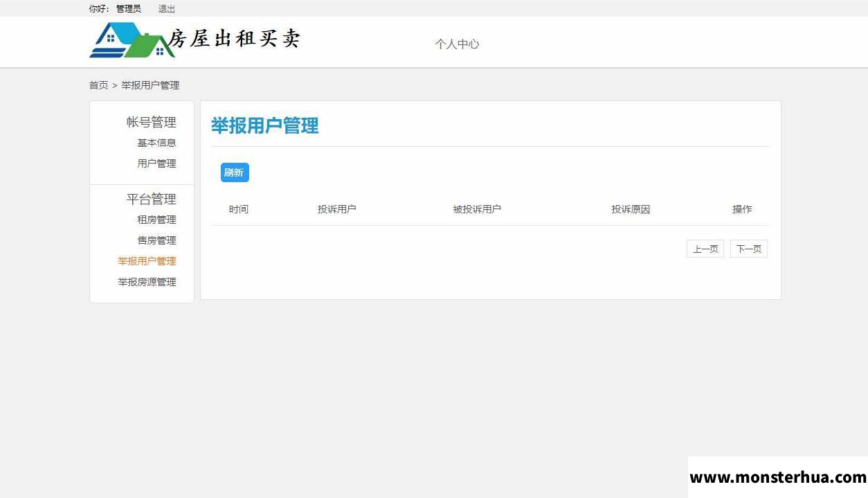Select 举报用户管理 in the sidebar
The image size is (868, 498).
(x=147, y=261)
